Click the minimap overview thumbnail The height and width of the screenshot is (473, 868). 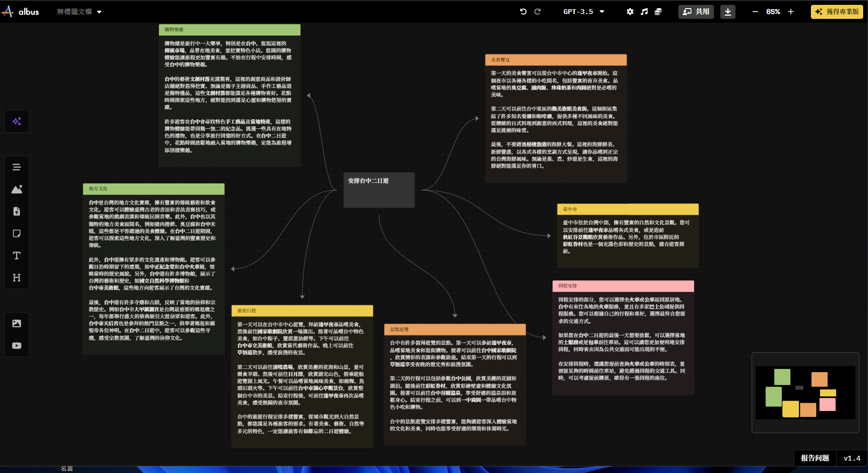pos(805,393)
